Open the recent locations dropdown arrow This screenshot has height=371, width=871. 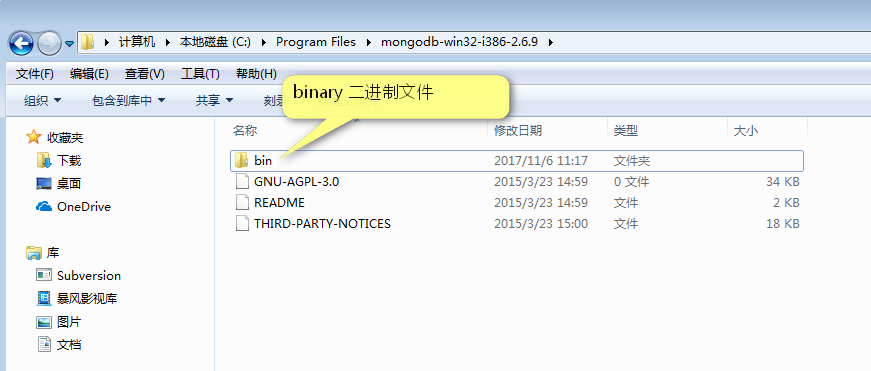pyautogui.click(x=69, y=43)
